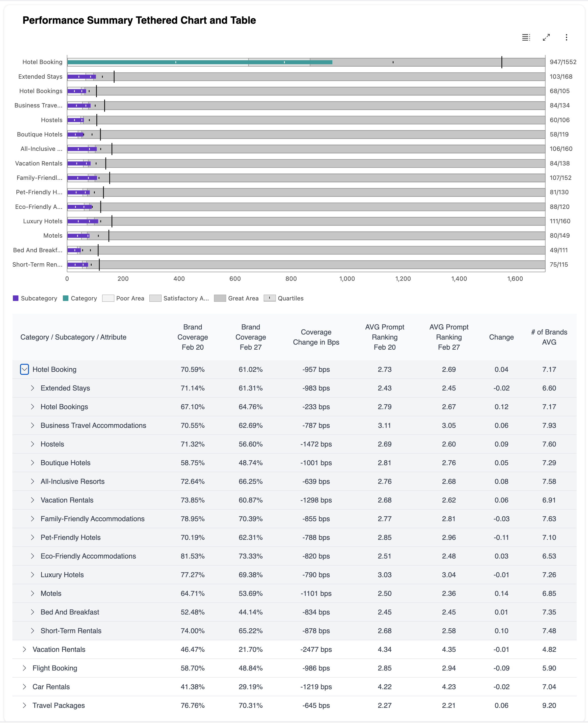Open the chart list view icon

526,37
